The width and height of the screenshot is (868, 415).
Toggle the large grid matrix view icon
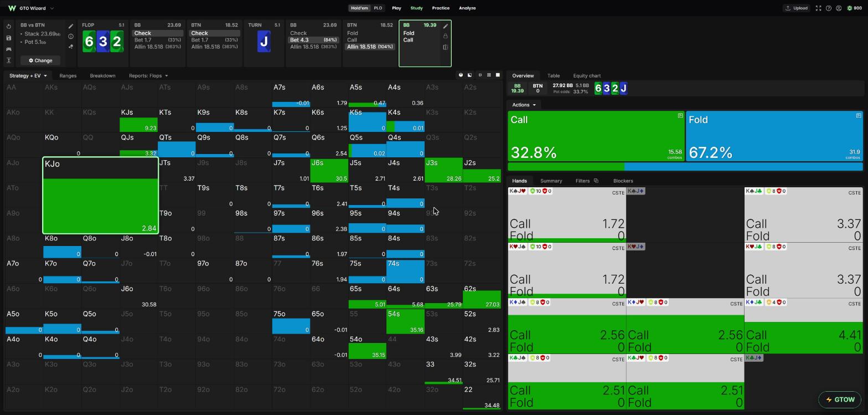click(x=498, y=75)
